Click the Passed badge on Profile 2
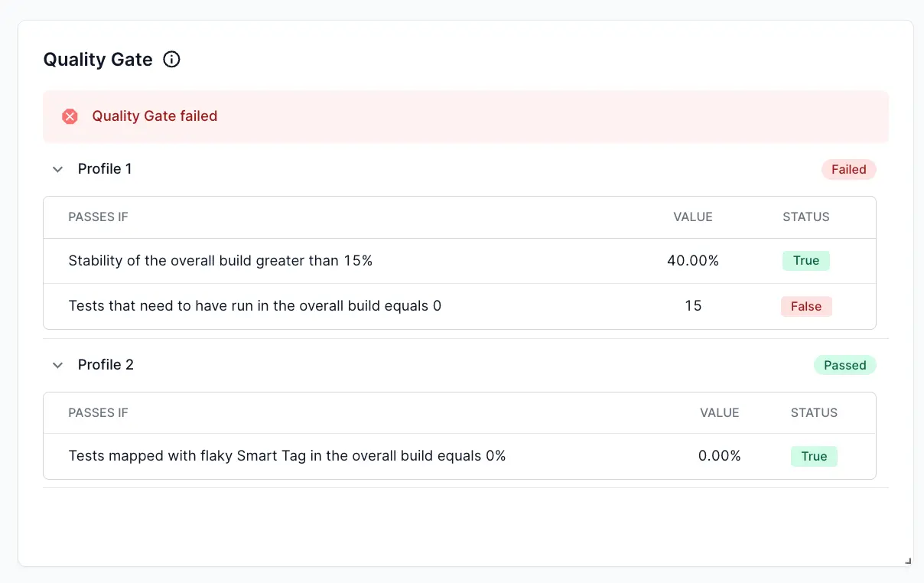Screen dimensions: 924x583 pos(844,365)
